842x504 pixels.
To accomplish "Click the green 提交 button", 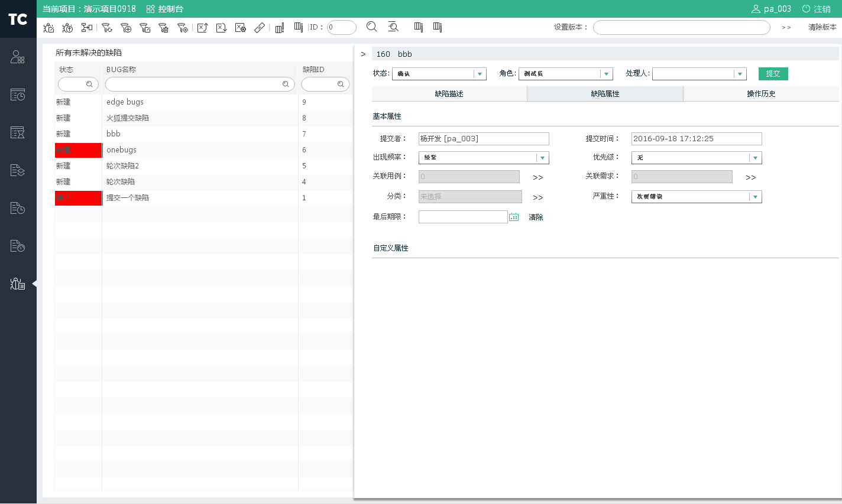I will (x=773, y=74).
